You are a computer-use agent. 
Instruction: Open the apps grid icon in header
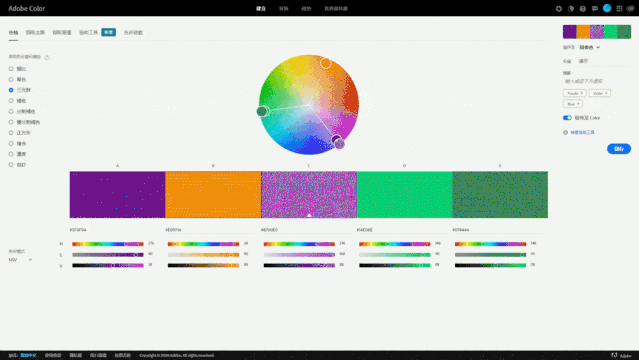click(619, 9)
